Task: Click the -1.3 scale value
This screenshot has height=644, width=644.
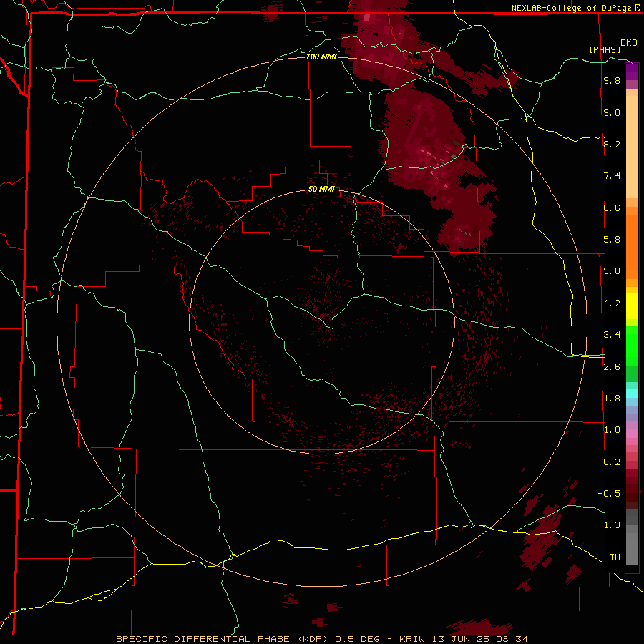Action: (609, 525)
